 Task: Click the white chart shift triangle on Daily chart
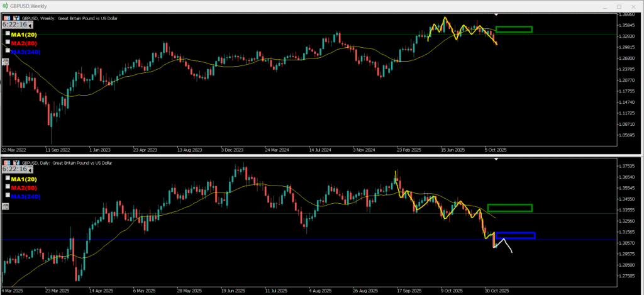(x=496, y=159)
